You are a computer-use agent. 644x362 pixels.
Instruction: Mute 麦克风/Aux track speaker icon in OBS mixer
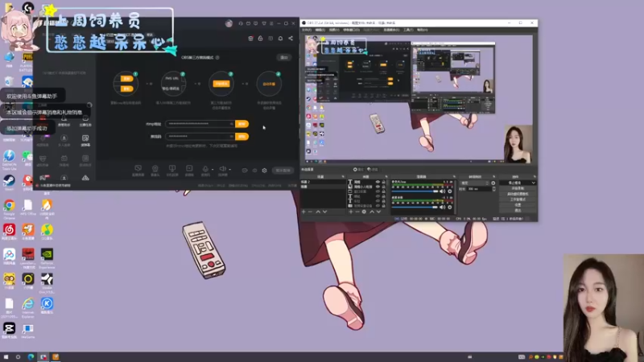click(x=442, y=191)
